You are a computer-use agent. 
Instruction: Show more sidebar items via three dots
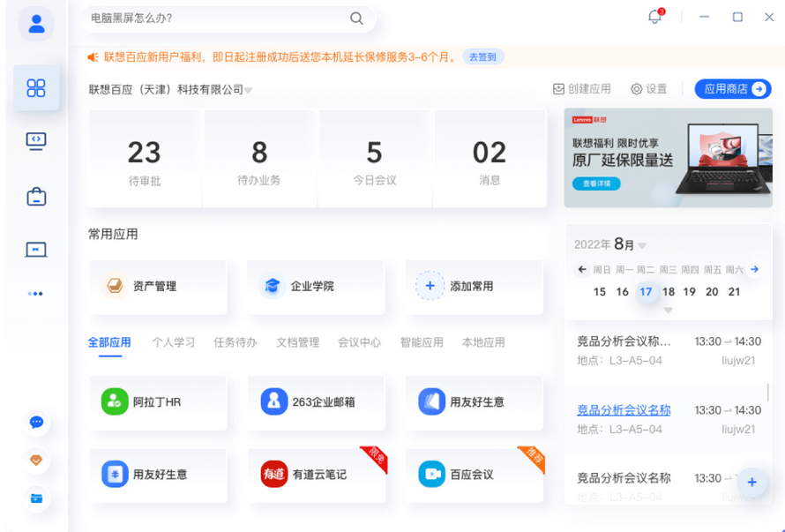35,294
